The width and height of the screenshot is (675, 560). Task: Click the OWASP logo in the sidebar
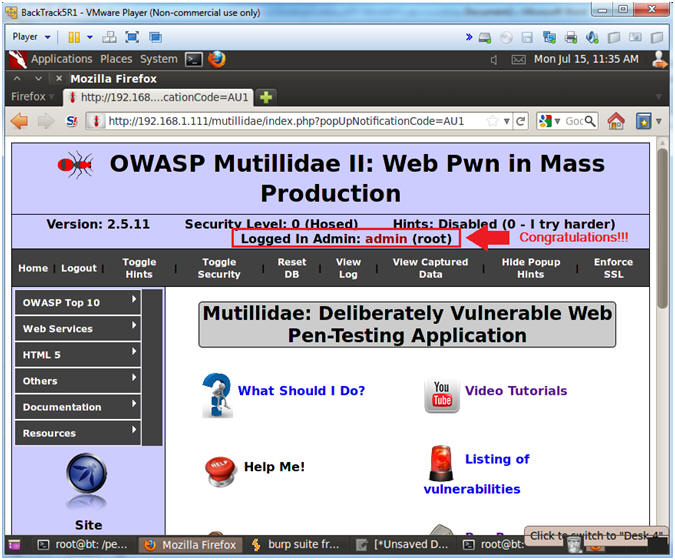point(87,474)
